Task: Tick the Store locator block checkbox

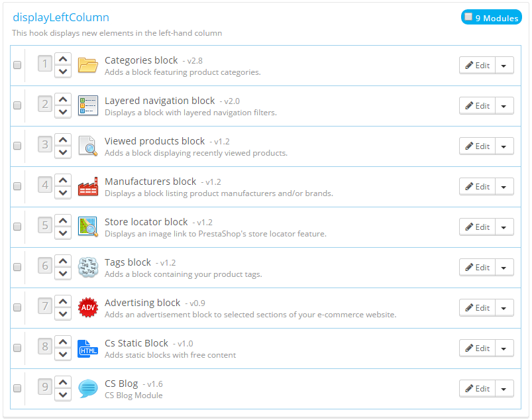Action: 17,227
